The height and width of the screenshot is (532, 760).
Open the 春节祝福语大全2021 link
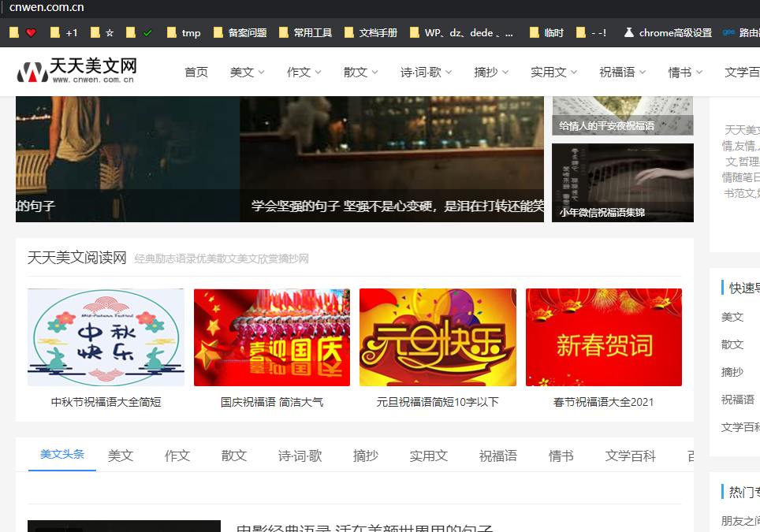tap(604, 402)
